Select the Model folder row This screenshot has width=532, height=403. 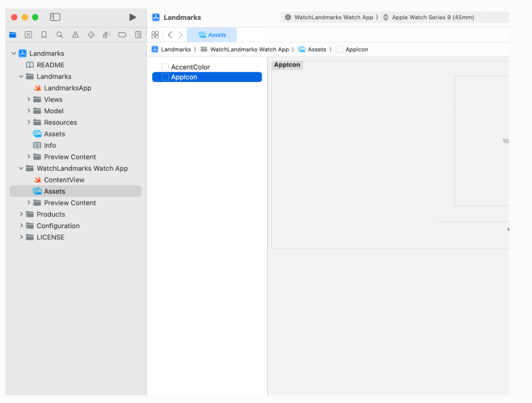coord(75,111)
